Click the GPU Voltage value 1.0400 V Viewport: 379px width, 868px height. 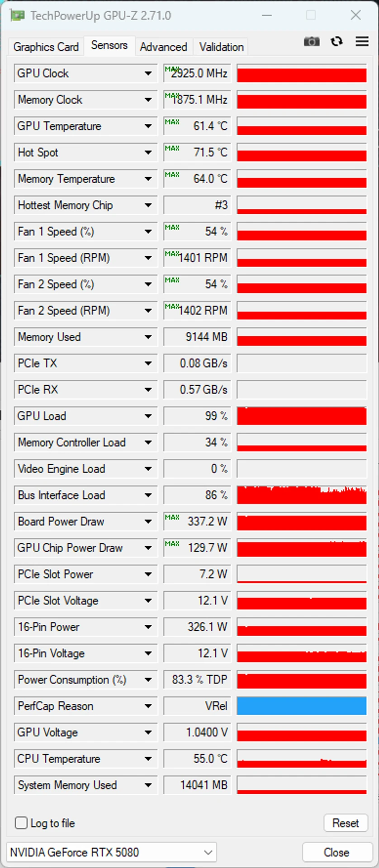[197, 732]
